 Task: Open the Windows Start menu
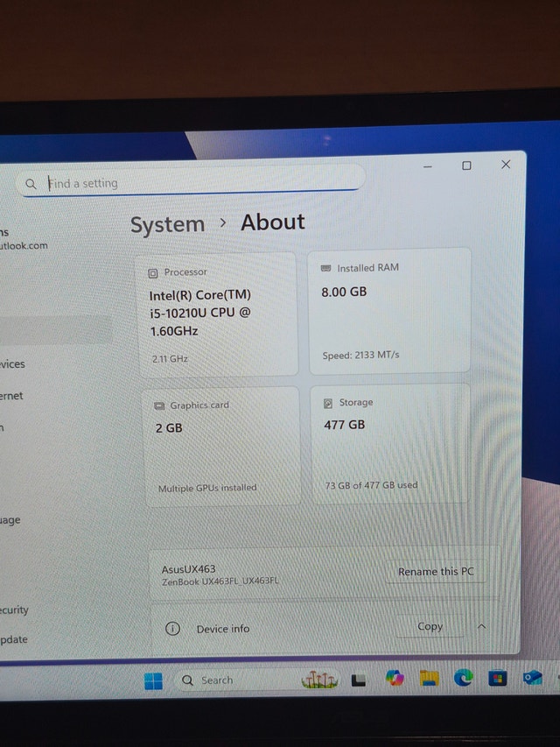[x=153, y=681]
